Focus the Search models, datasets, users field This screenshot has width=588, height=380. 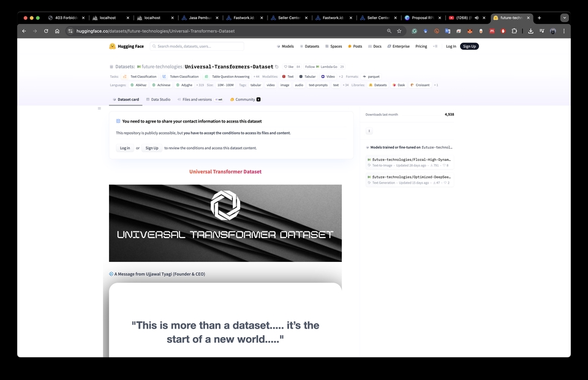(197, 46)
